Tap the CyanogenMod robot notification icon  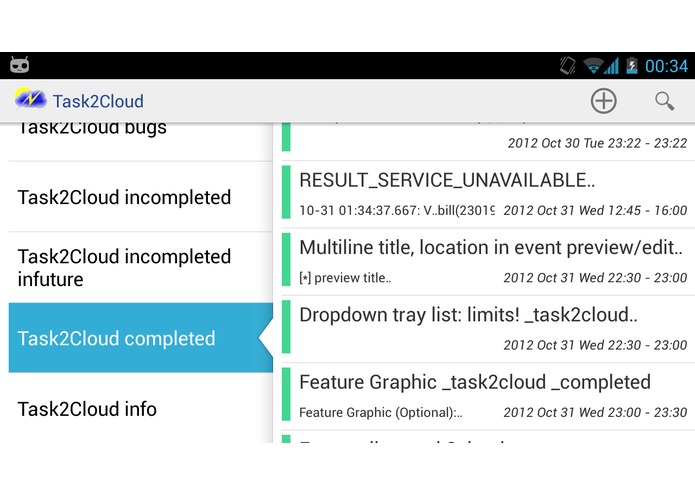point(20,65)
